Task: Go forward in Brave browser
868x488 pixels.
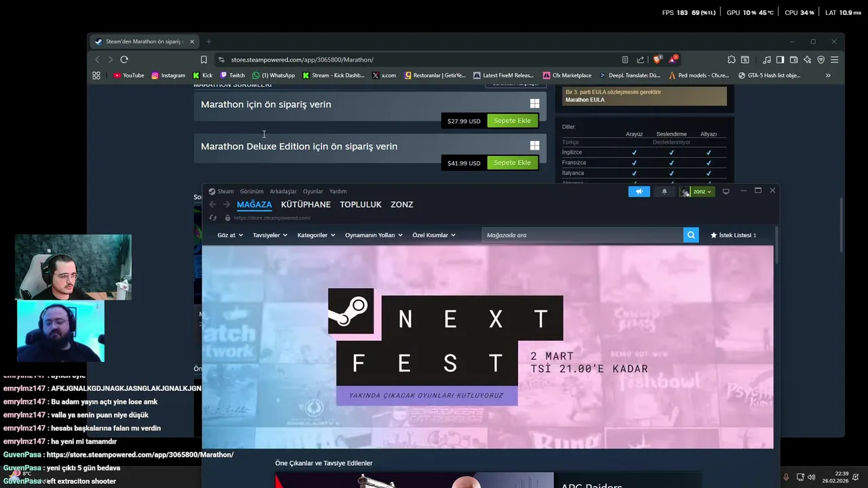Action: click(x=111, y=60)
